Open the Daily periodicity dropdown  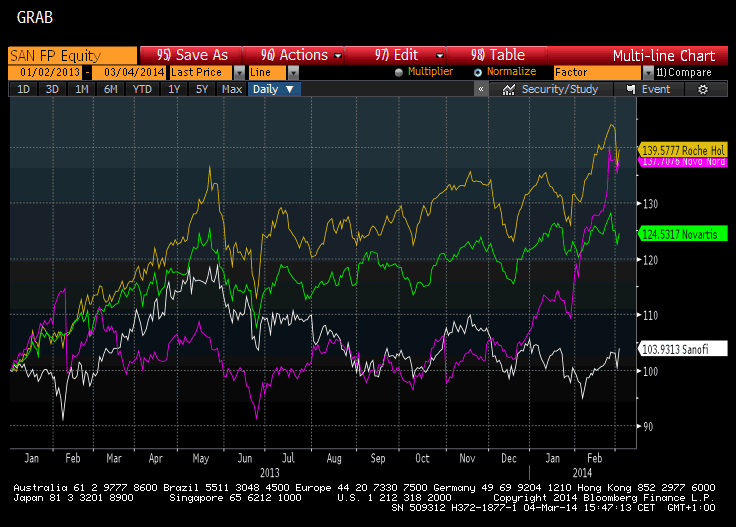click(274, 89)
